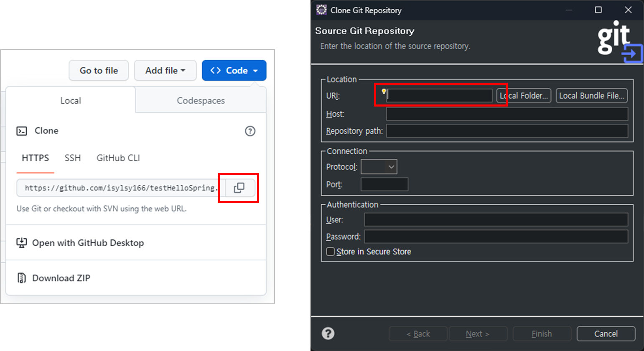Focus the User input field
The height and width of the screenshot is (351, 644).
(496, 220)
